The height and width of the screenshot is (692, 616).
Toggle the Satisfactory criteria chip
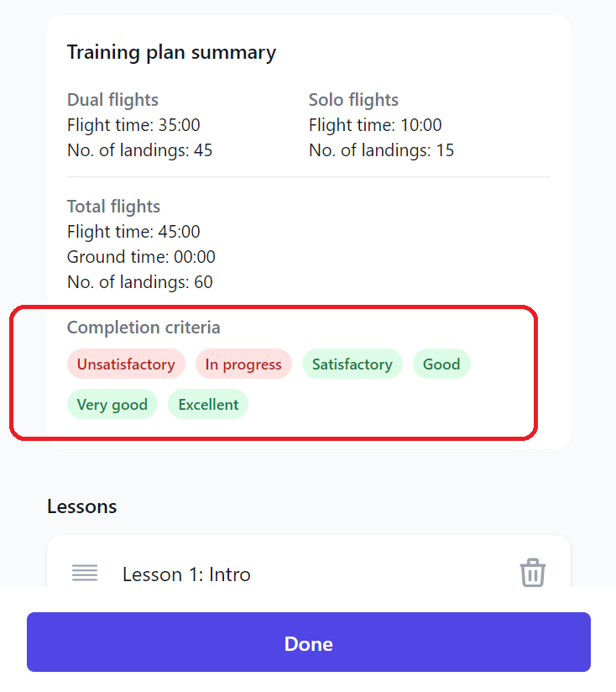pos(352,364)
